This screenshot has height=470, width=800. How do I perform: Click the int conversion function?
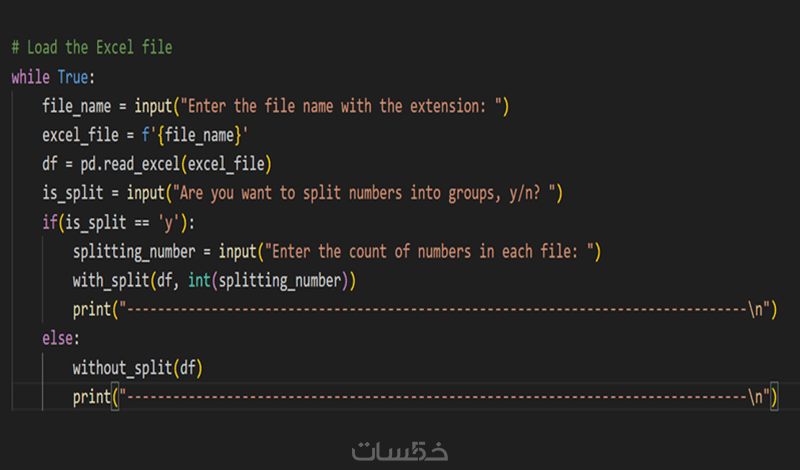click(x=200, y=281)
